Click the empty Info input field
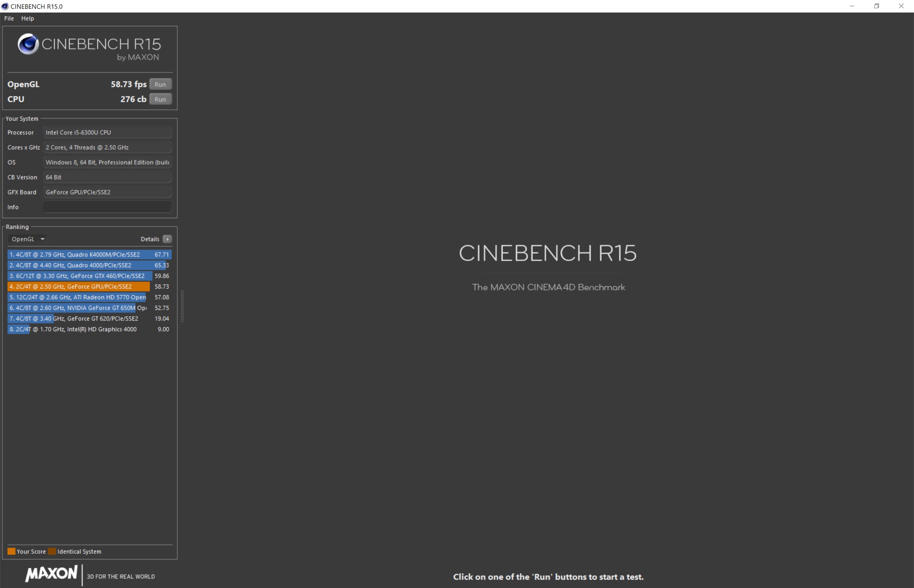This screenshot has height=588, width=914. pos(107,207)
